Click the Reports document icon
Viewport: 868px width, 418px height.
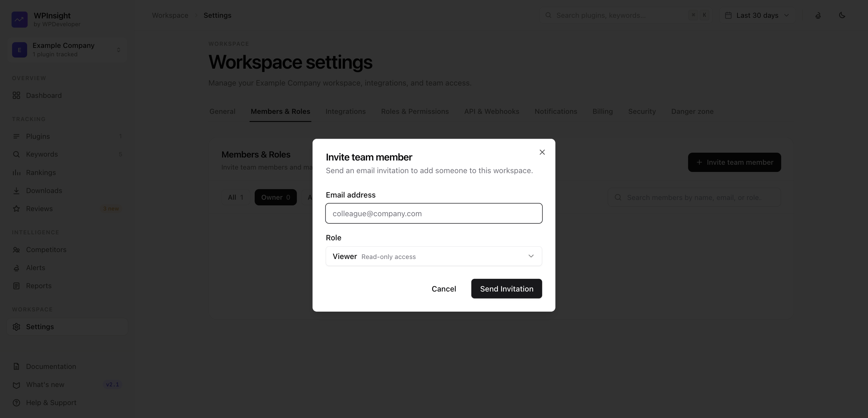click(16, 285)
